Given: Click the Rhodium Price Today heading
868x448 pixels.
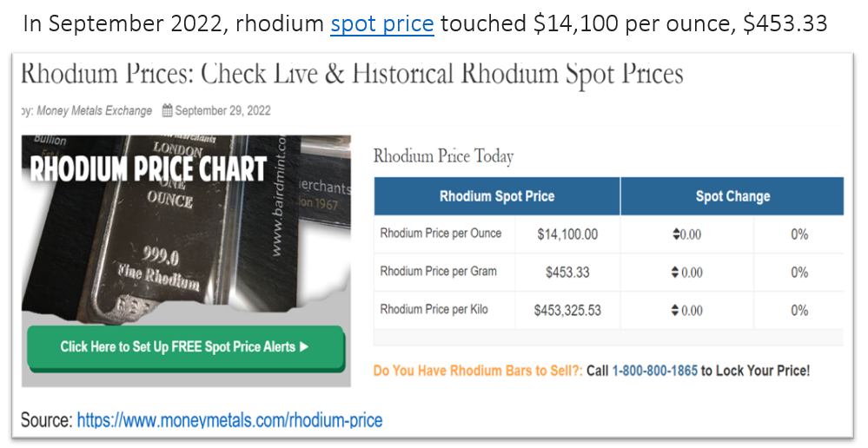Looking at the screenshot, I should (x=443, y=156).
